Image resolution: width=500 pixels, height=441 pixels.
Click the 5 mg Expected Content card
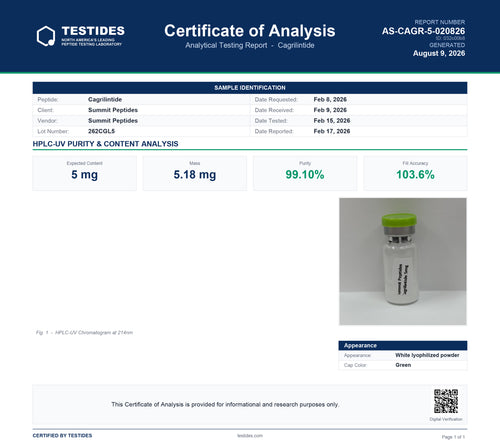pos(84,173)
